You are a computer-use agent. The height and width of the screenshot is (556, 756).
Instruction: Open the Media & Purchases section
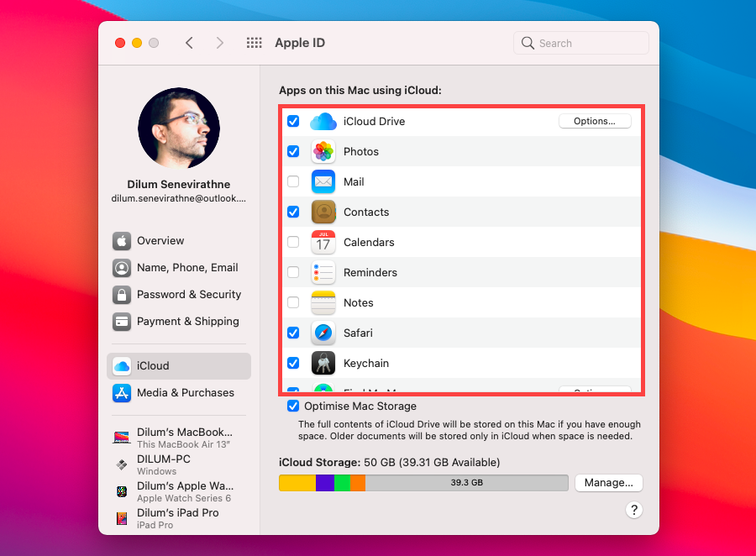click(x=186, y=392)
